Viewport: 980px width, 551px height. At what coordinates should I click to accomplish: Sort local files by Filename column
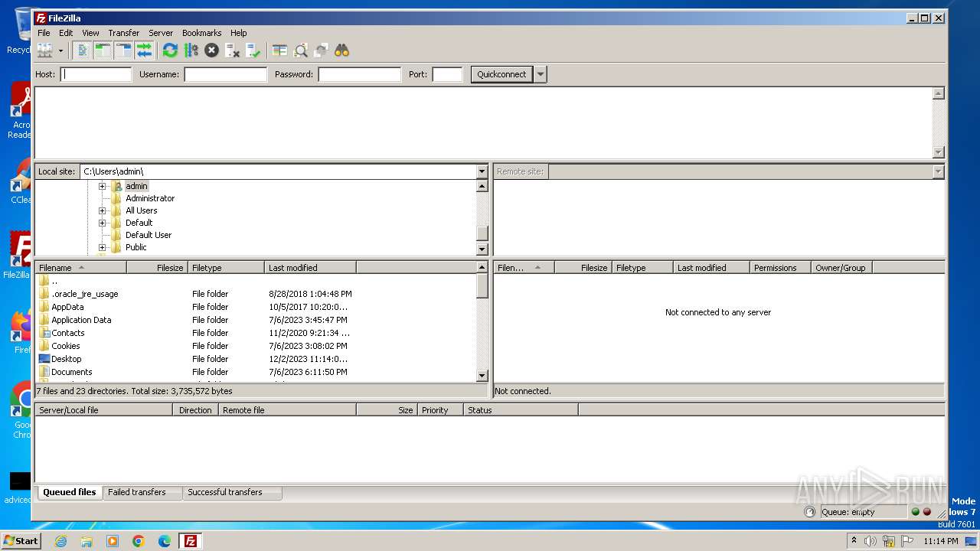tap(80, 268)
